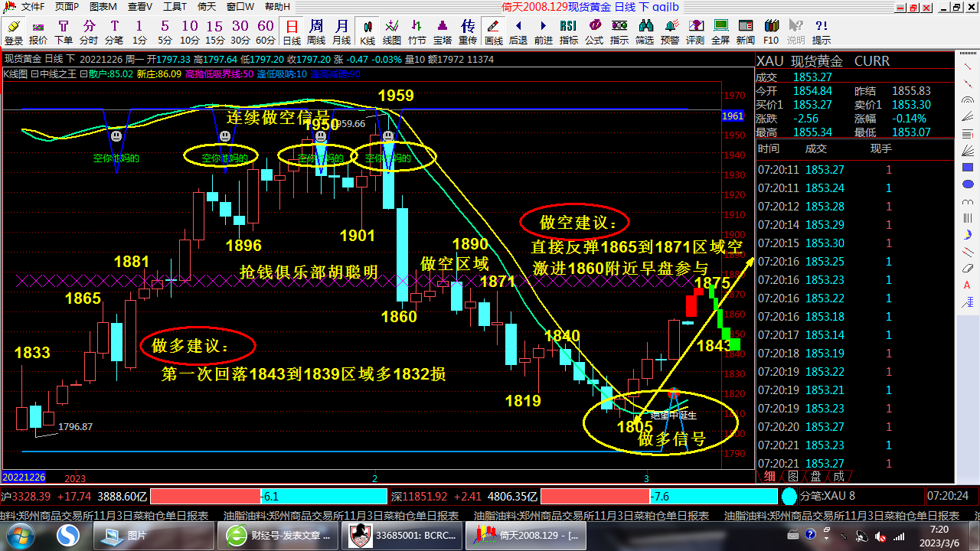Image resolution: width=980 pixels, height=551 pixels.
Task: Open the F10 info books icon
Action: [x=770, y=32]
